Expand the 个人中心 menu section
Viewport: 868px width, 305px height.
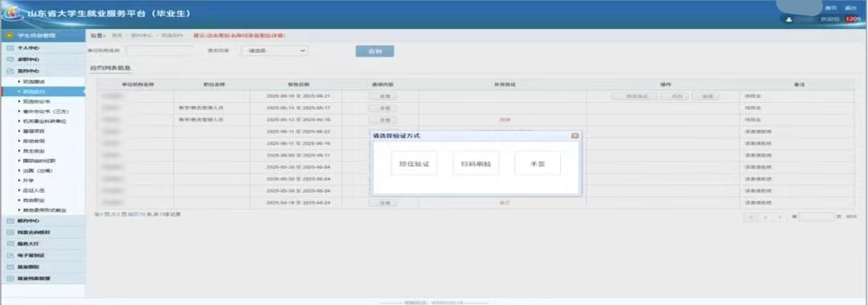coord(43,48)
